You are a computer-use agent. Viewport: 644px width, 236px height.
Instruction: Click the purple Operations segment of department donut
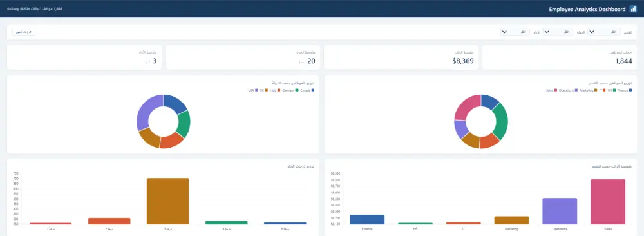[x=461, y=129]
